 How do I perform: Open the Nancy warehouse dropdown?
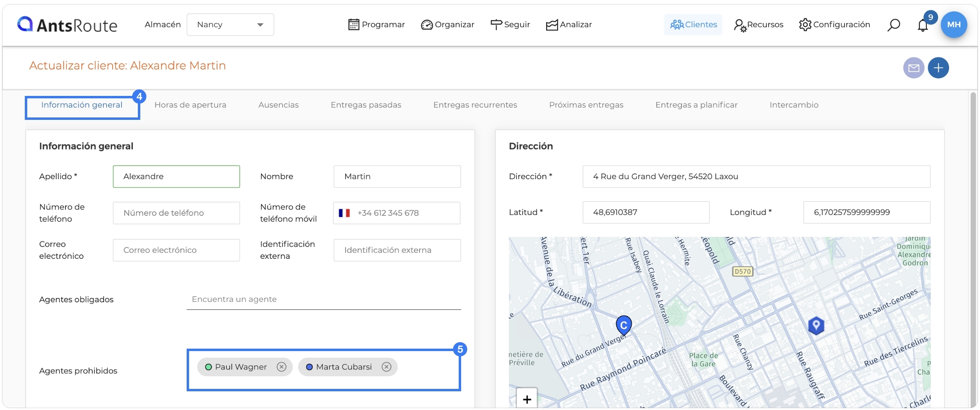click(x=230, y=24)
